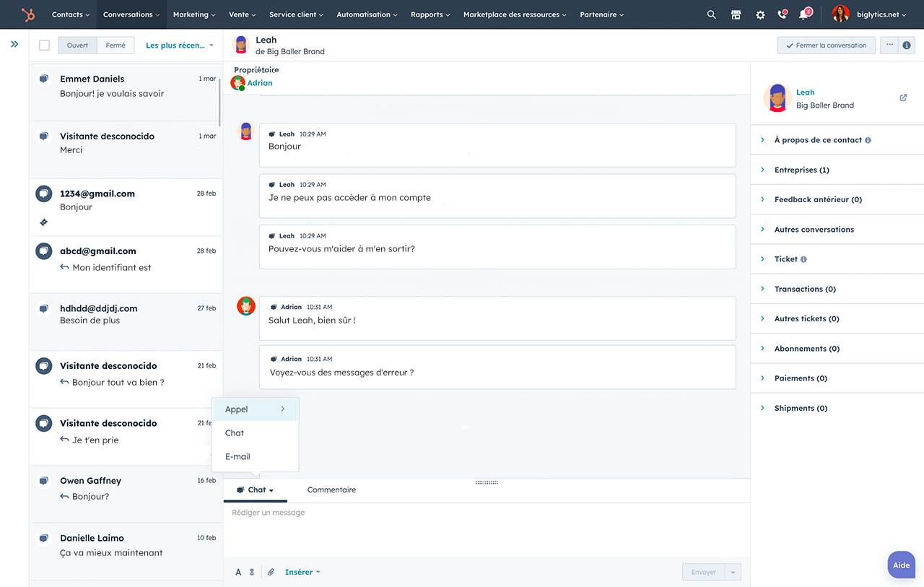The height and width of the screenshot is (587, 924).
Task: Click the Adrian owner link
Action: point(260,83)
